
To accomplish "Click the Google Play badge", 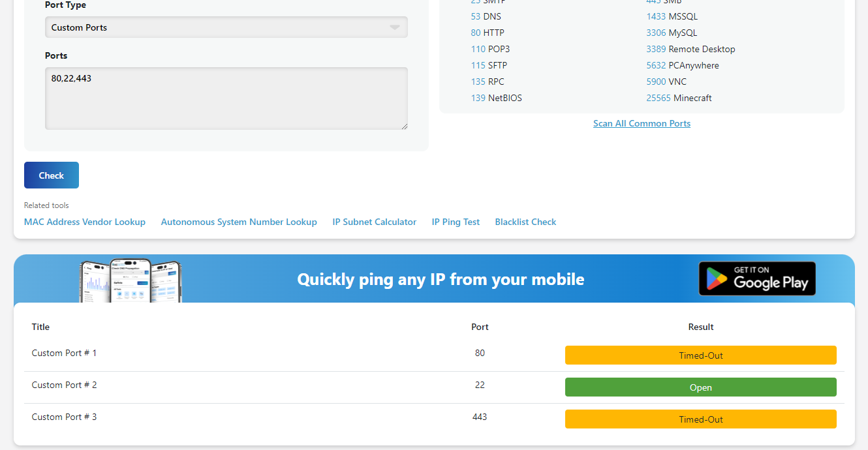I will click(757, 279).
